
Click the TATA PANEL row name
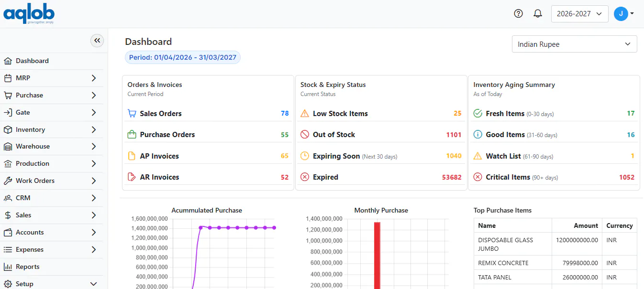(495, 277)
